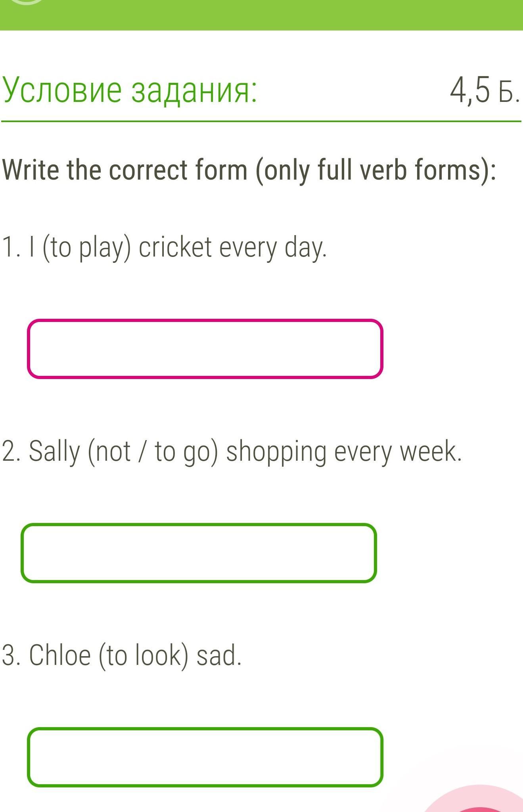This screenshot has width=523, height=812.
Task: Select the answer box below Chloe sentence
Action: (205, 757)
